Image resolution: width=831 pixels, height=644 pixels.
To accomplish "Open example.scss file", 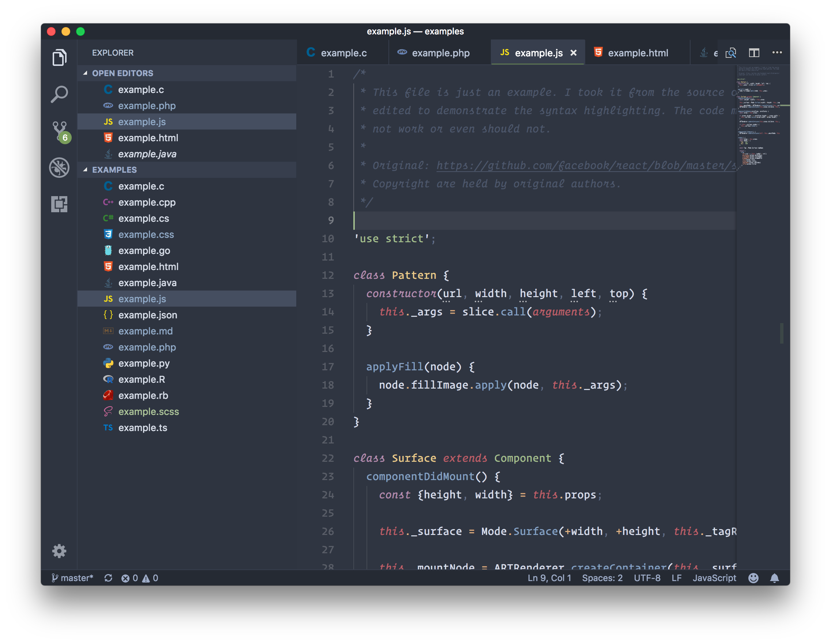I will point(187,411).
